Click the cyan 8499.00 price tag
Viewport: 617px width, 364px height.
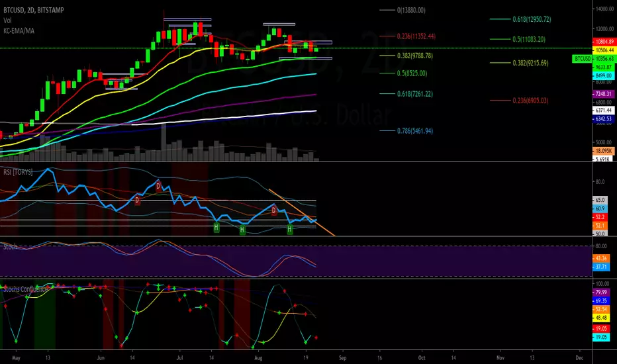pyautogui.click(x=604, y=75)
